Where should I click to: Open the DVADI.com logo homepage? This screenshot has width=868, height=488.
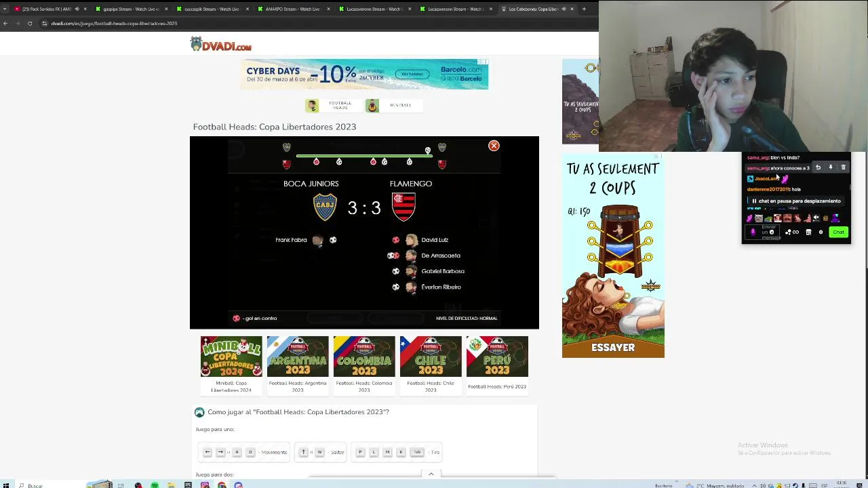pos(221,45)
